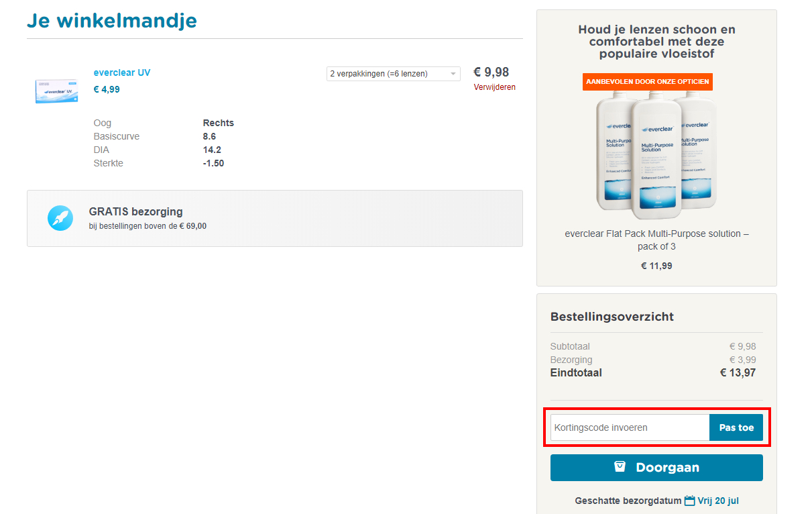The image size is (812, 514).
Task: Open everclear Flat Pack Multi-Purpose solution link
Action: [656, 240]
